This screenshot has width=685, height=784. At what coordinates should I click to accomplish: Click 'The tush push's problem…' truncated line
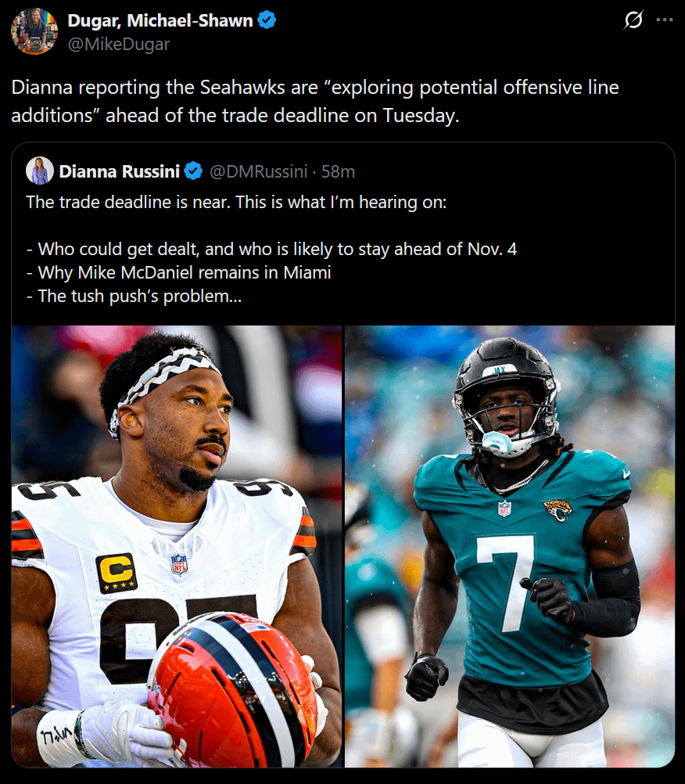134,296
